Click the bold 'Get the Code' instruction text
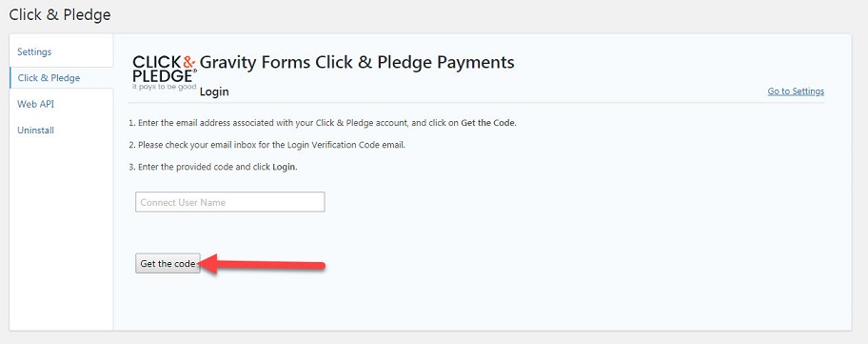This screenshot has width=868, height=344. (x=488, y=123)
